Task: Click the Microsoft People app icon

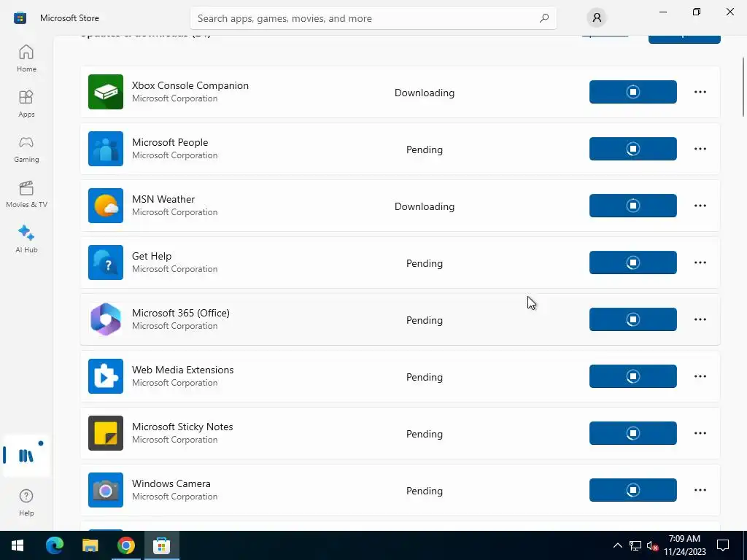Action: point(106,149)
